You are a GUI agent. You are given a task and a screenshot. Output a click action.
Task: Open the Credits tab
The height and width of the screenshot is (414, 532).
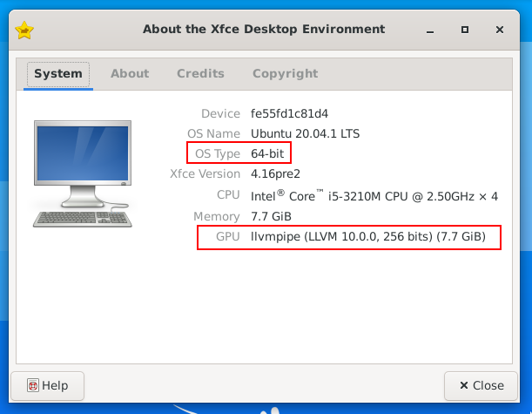(200, 74)
